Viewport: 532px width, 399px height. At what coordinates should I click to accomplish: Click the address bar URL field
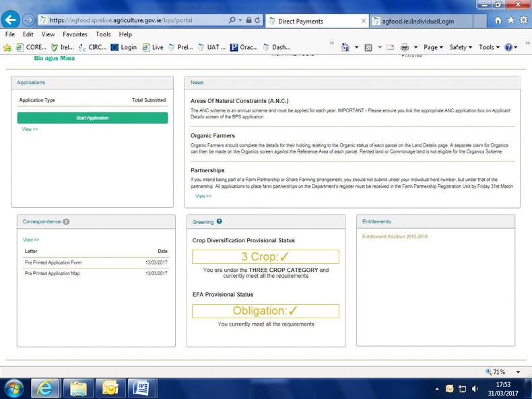pyautogui.click(x=135, y=20)
